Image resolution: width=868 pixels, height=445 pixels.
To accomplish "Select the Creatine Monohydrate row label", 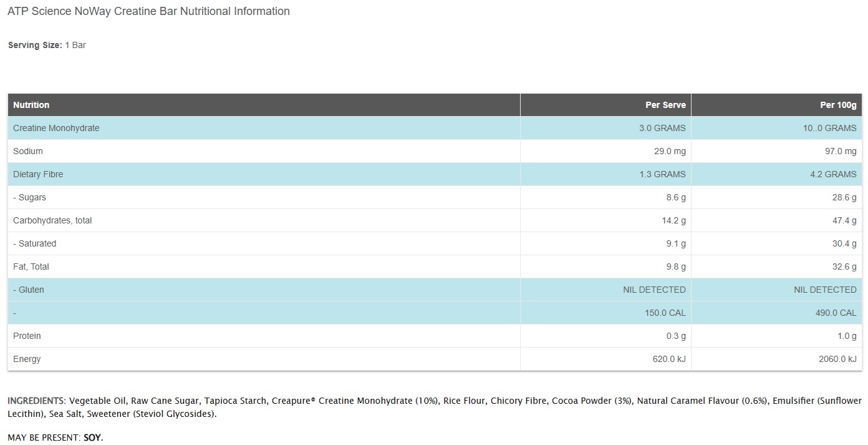I will click(x=56, y=128).
